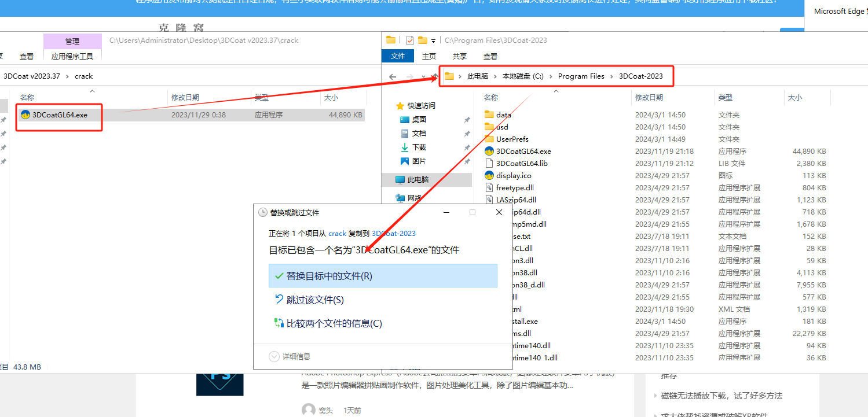Viewport: 868px width, 417px height.
Task: Expand the chevron after Program Files breadcrumb
Action: pos(612,76)
